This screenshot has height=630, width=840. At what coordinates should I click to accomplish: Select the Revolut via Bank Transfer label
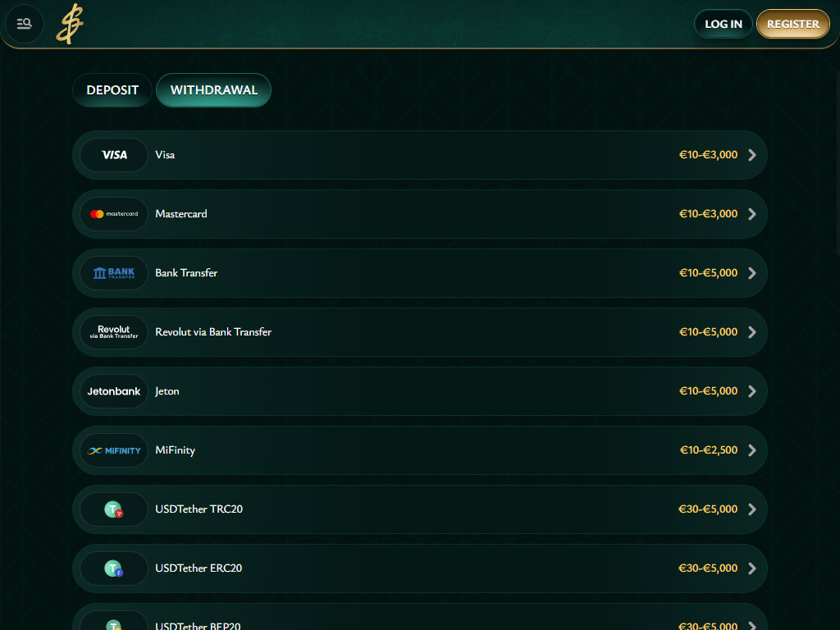pyautogui.click(x=213, y=332)
